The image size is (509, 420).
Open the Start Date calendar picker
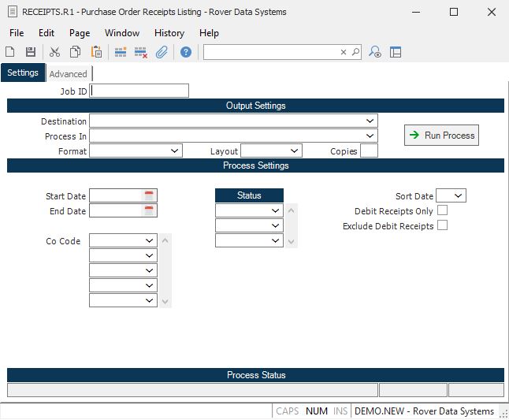click(150, 195)
